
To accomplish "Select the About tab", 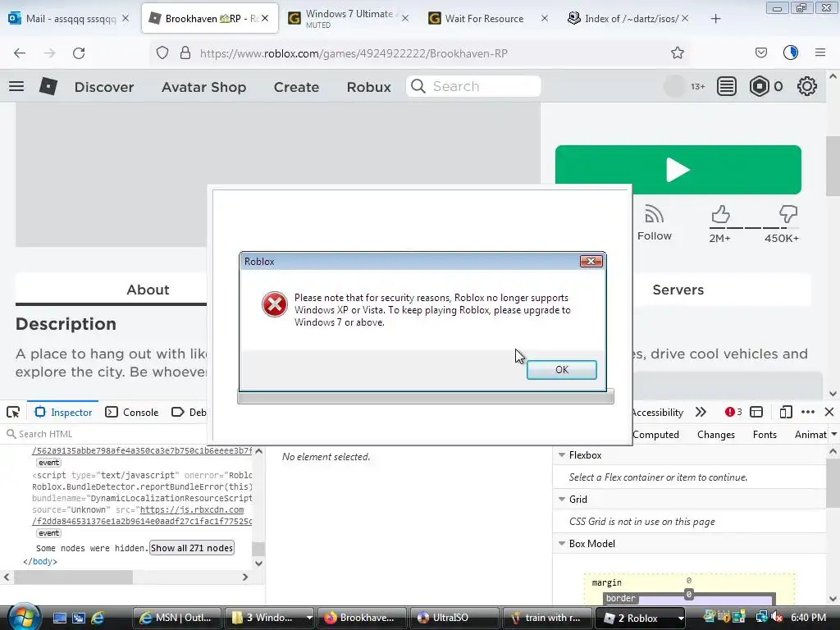I will coord(148,290).
